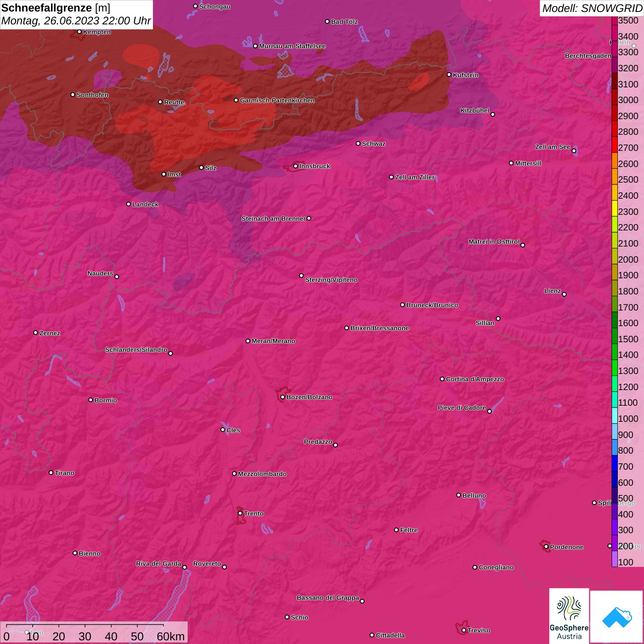Image resolution: width=644 pixels, height=644 pixels.
Task: Click the GeoSphere Austria logo
Action: click(569, 615)
